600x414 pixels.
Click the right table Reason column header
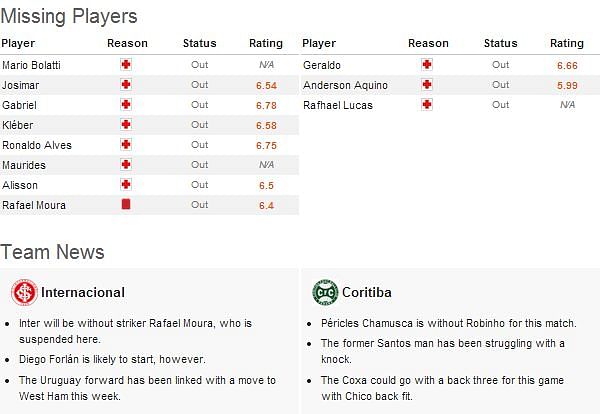(x=428, y=43)
